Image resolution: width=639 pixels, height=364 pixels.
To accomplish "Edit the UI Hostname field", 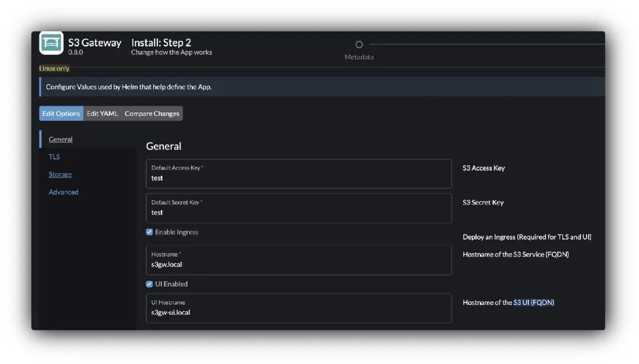I will click(x=299, y=308).
